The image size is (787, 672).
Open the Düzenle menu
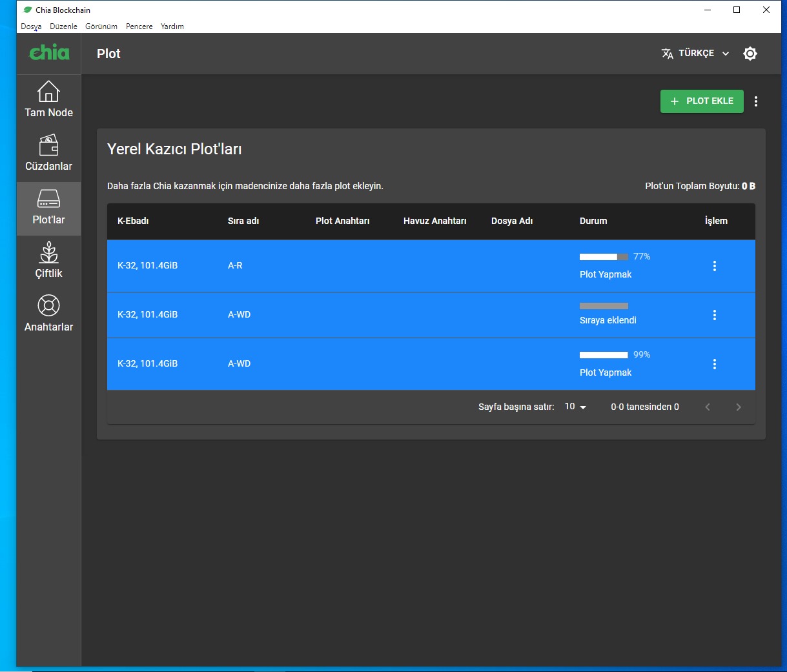(63, 26)
